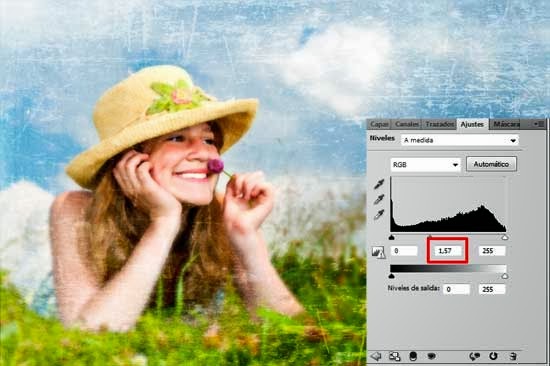Click the input shadow slider handle
Viewport: 550px width, 366px height.
(392, 238)
